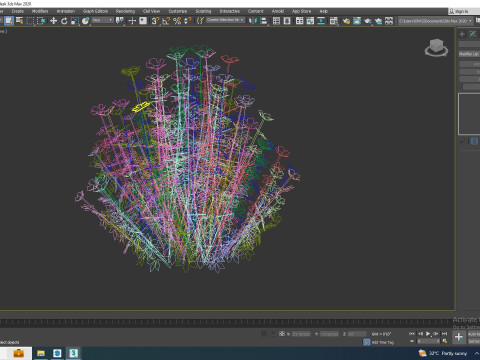This screenshot has height=360, width=480.
Task: Click the current frame number field
Action: tap(428, 341)
